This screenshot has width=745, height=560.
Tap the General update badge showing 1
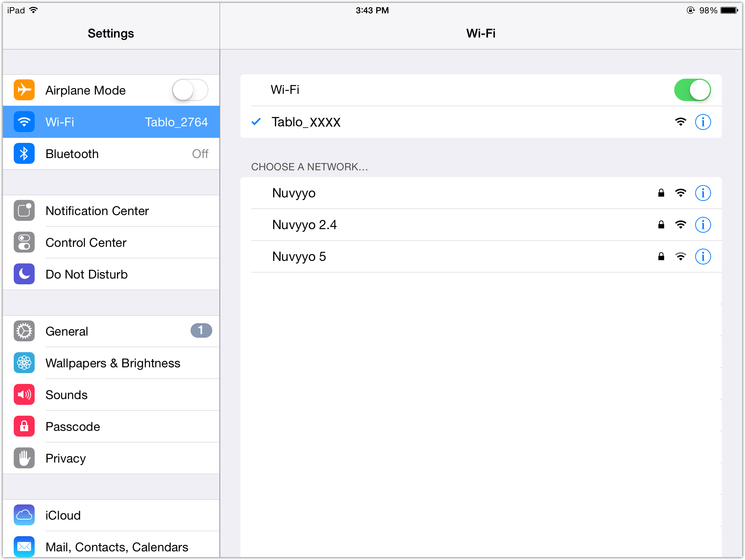tap(201, 331)
